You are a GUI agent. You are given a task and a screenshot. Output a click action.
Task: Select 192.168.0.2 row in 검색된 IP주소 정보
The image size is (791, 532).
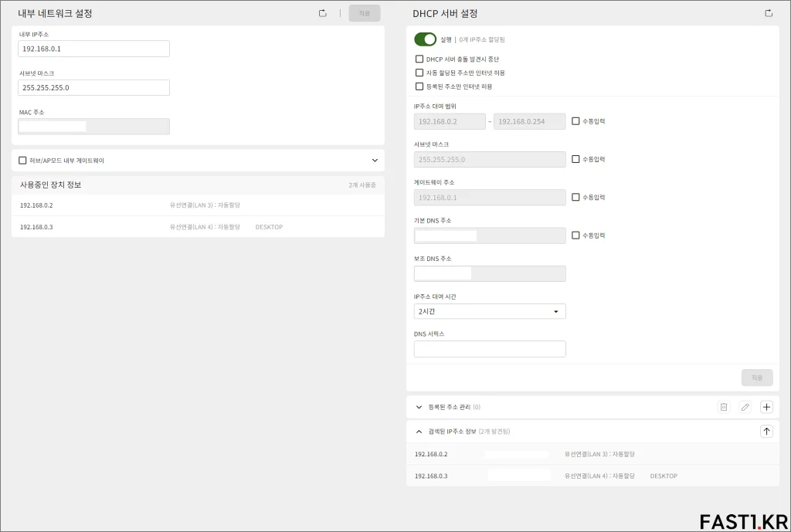click(592, 454)
